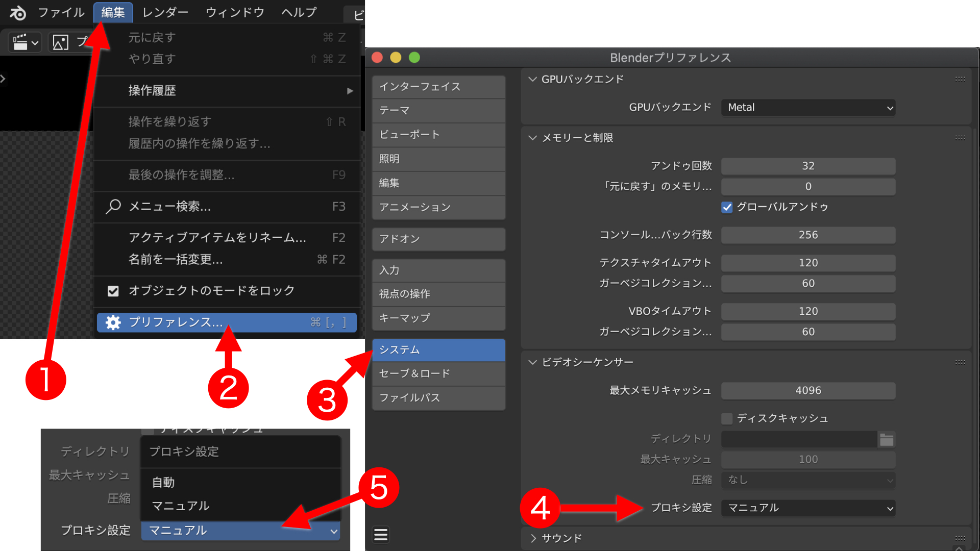Open the hamburger menu in Preferences window
980x551 pixels.
coord(381,535)
